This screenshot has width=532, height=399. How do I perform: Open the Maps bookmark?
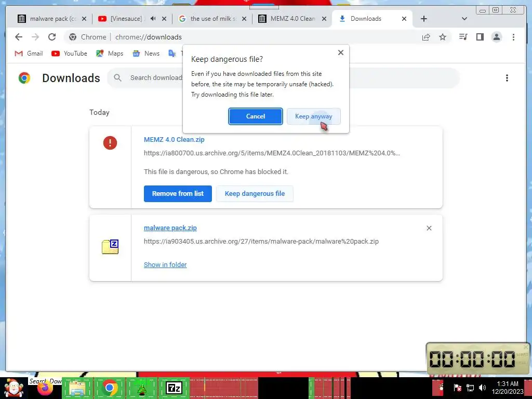[110, 54]
